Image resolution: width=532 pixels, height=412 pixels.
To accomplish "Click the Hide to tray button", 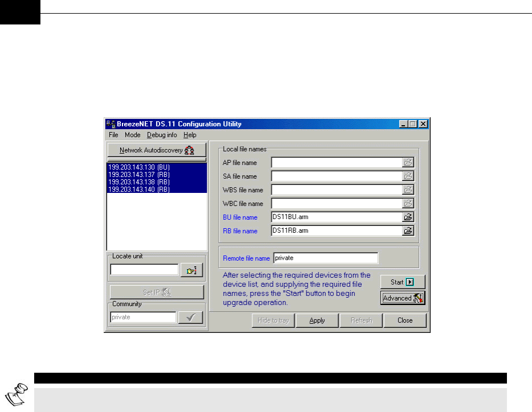I will [x=273, y=320].
